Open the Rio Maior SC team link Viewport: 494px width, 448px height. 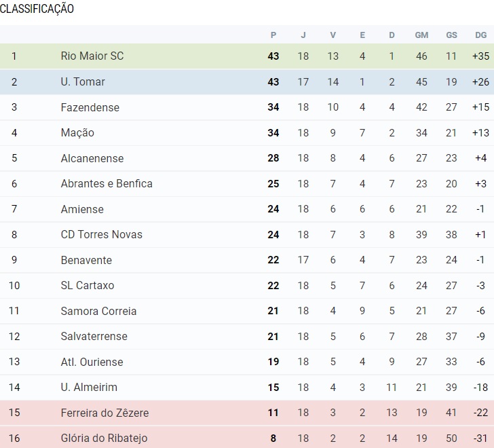click(x=92, y=56)
